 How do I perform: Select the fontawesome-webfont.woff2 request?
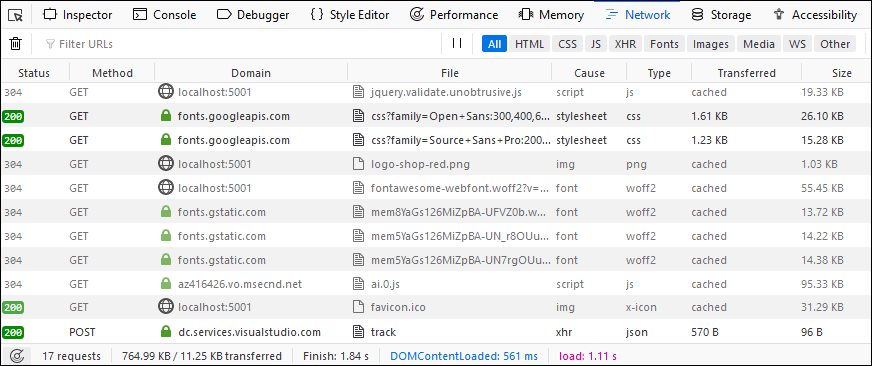436,188
